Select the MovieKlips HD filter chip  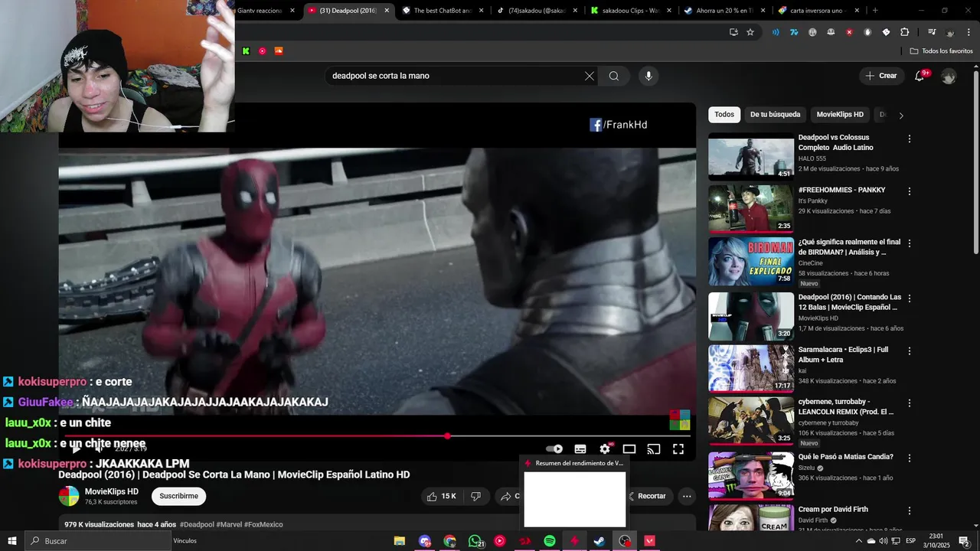(840, 115)
